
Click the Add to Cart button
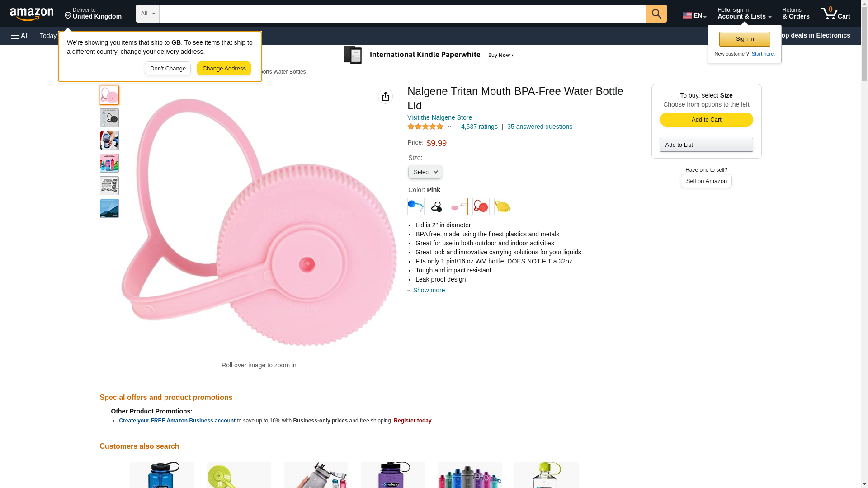(706, 119)
